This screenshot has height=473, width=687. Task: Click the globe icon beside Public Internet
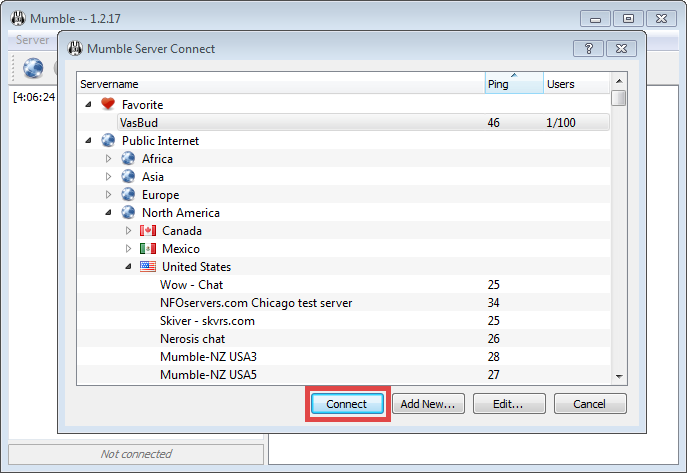(x=108, y=141)
